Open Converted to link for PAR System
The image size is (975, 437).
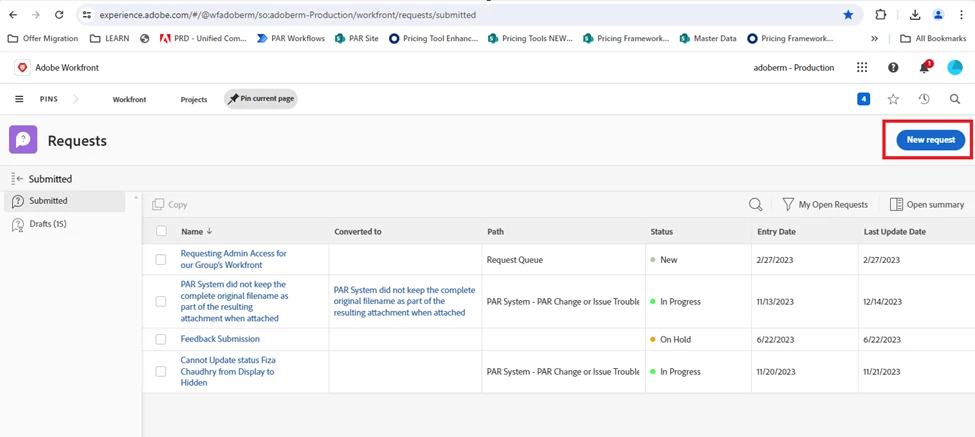[x=404, y=301]
